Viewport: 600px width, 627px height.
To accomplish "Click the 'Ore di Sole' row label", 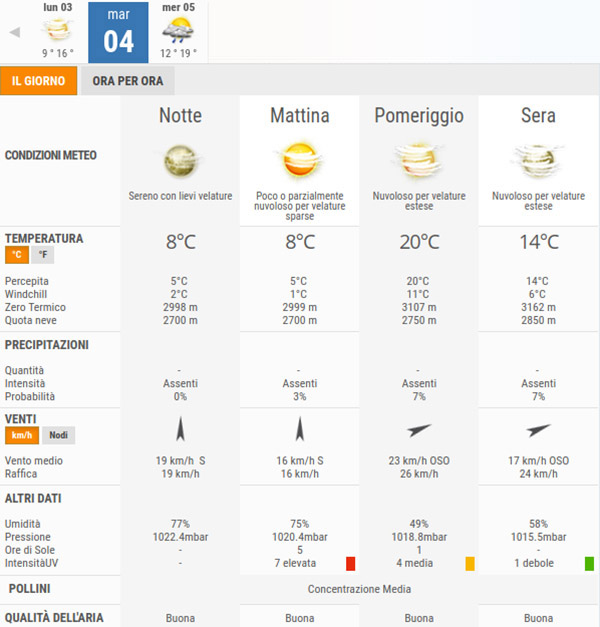I will click(x=30, y=550).
